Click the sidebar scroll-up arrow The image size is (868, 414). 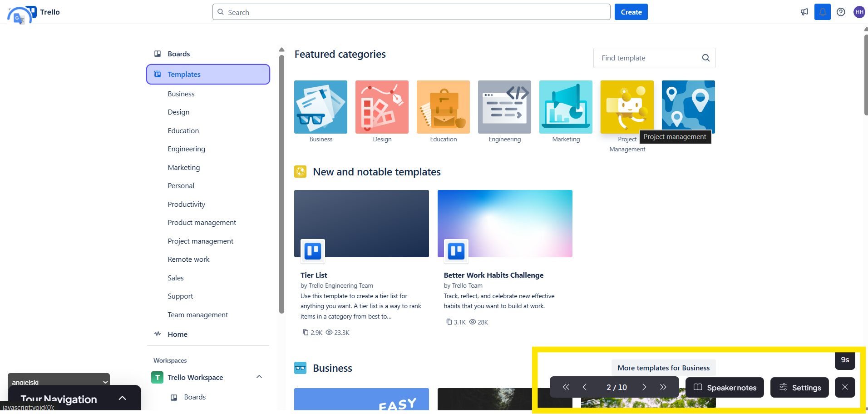click(281, 50)
